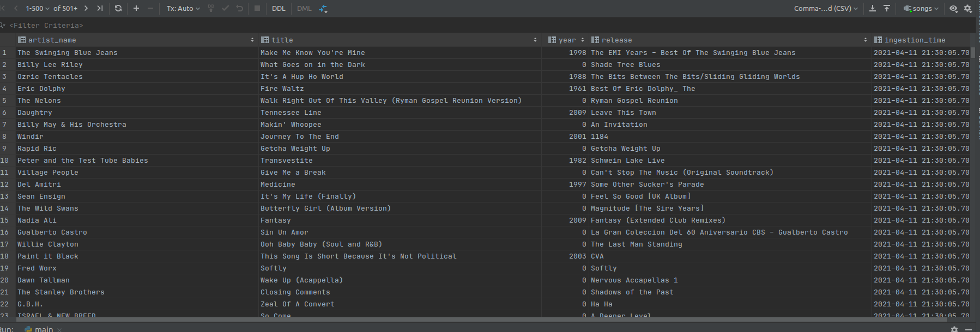
Task: Select release cell 'CVA'
Action: [x=730, y=256]
